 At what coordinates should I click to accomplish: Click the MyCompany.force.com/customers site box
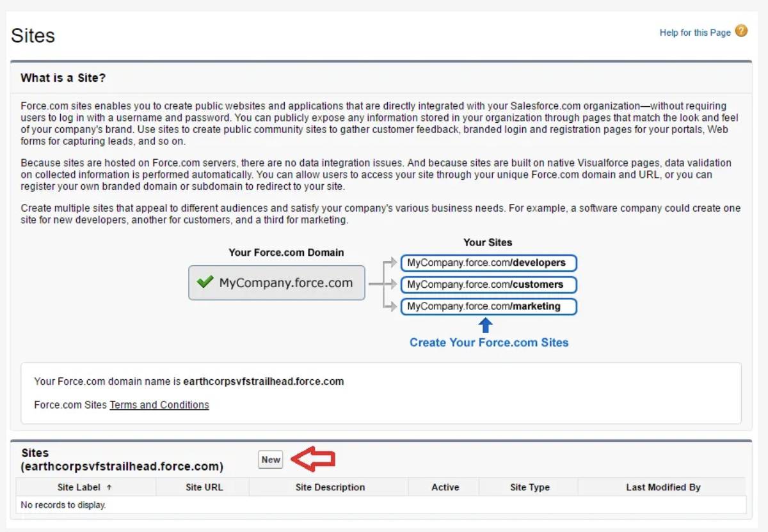pyautogui.click(x=489, y=285)
